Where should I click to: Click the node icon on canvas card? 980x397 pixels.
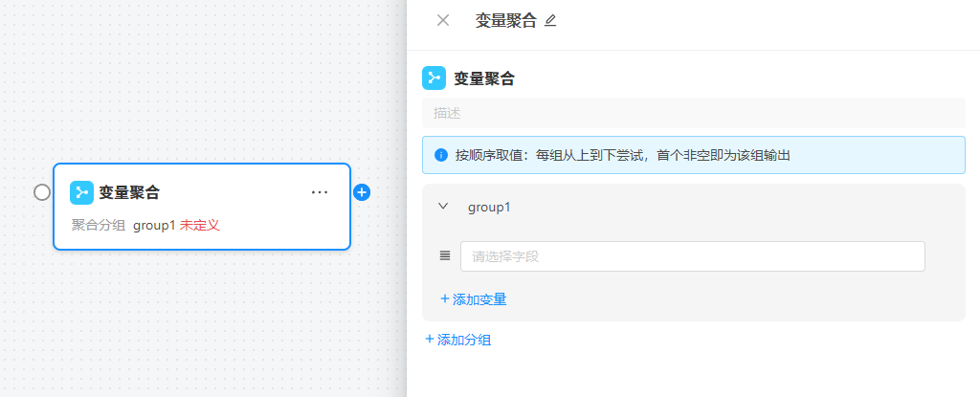click(82, 192)
